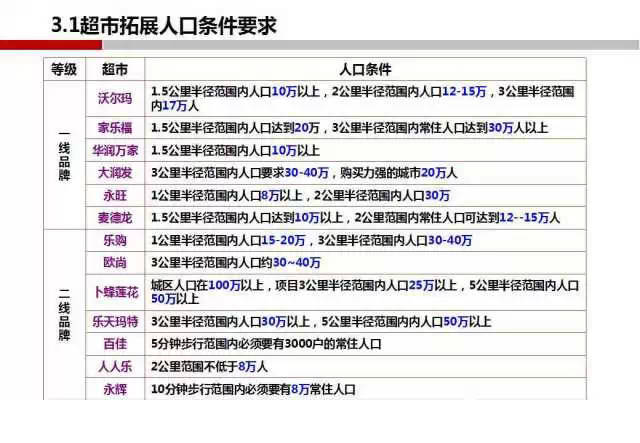This screenshot has height=443, width=640.
Task: Click 欧尚's condition 3公里半径范围内人口约30~40万
Action: click(x=236, y=262)
